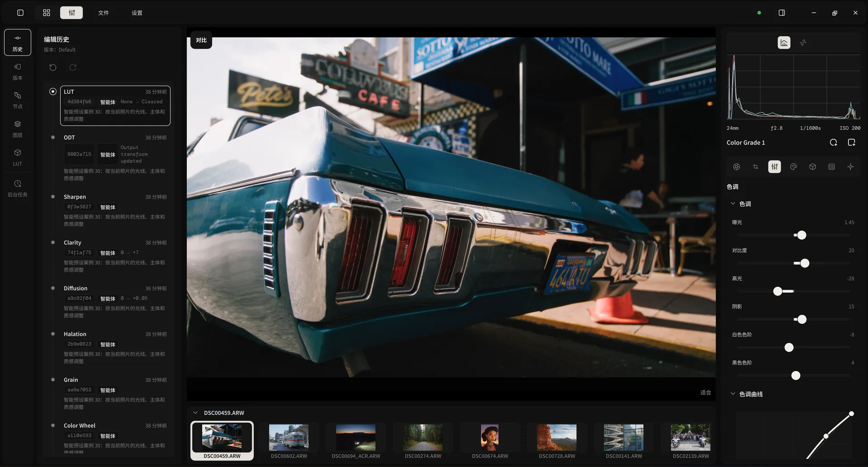Click the add node icon beside Color Grade 1
Screen dimensions: 868x467
click(851, 143)
